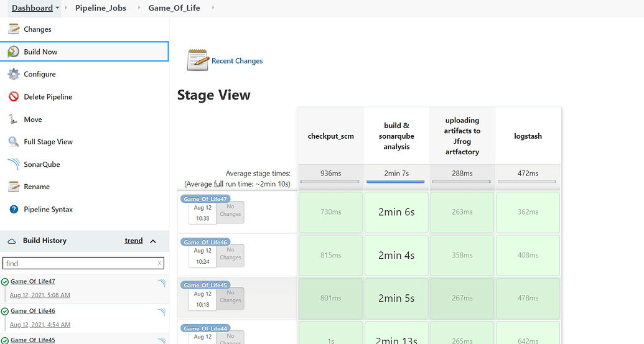644x344 pixels.
Task: Click the SonarQube wave icon
Action: [13, 164]
